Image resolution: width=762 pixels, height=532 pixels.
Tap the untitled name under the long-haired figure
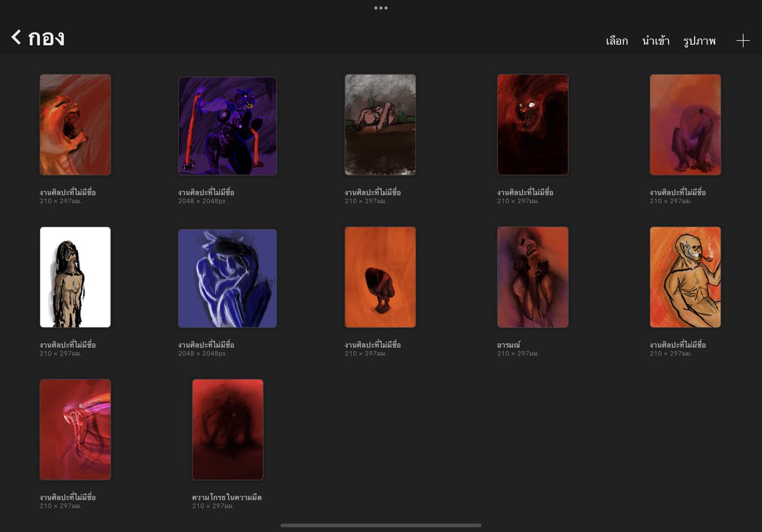point(67,345)
